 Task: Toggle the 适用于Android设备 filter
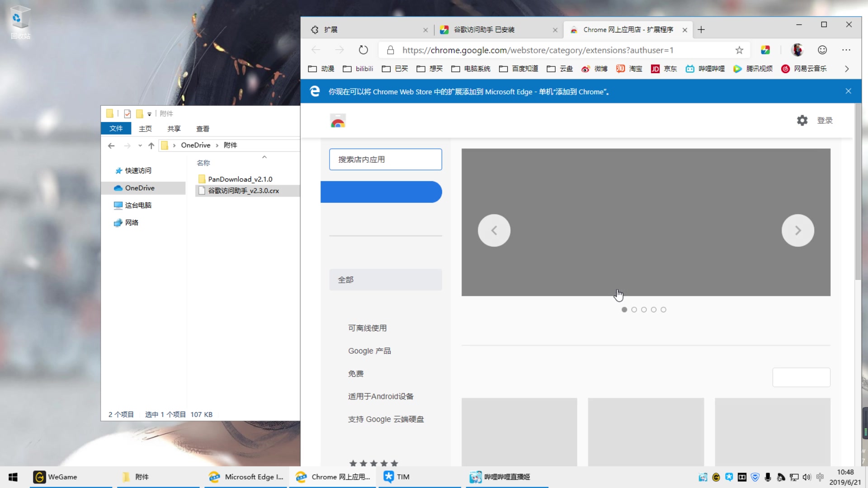coord(380,396)
